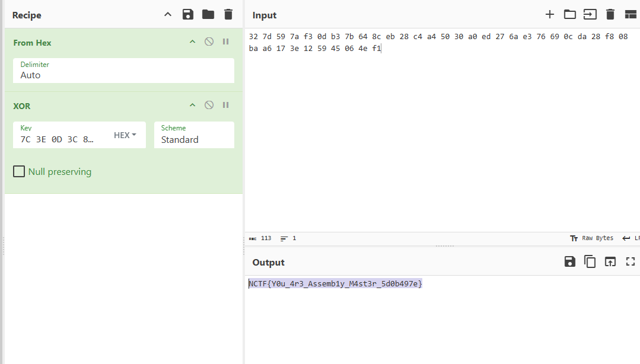Copy raw output to clipboard
The height and width of the screenshot is (364, 640).
pos(590,261)
